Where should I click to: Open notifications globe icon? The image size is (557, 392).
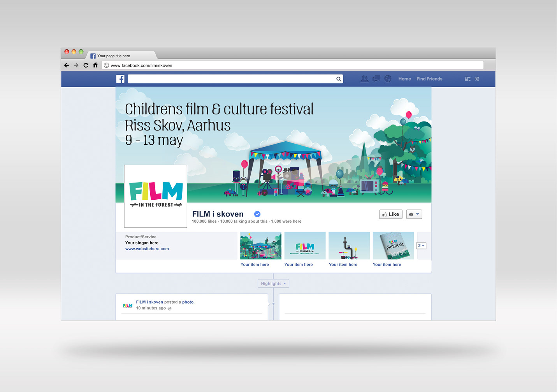pos(388,79)
